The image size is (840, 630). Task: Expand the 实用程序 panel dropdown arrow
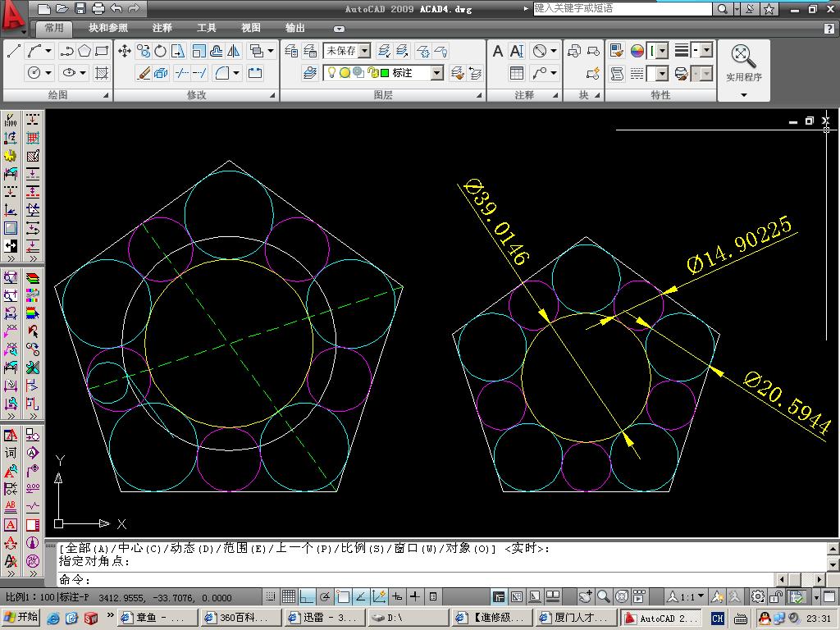[743, 95]
